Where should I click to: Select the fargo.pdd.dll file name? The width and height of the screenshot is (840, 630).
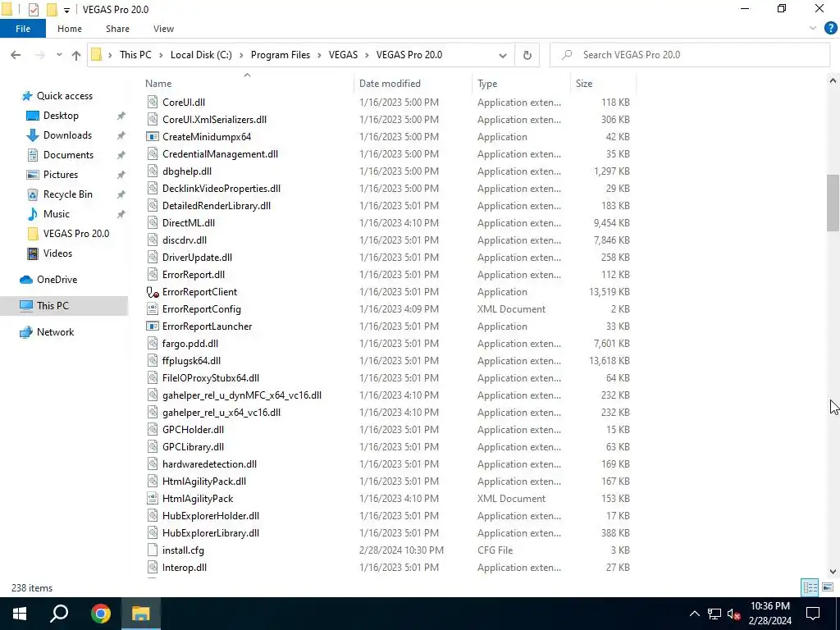190,344
